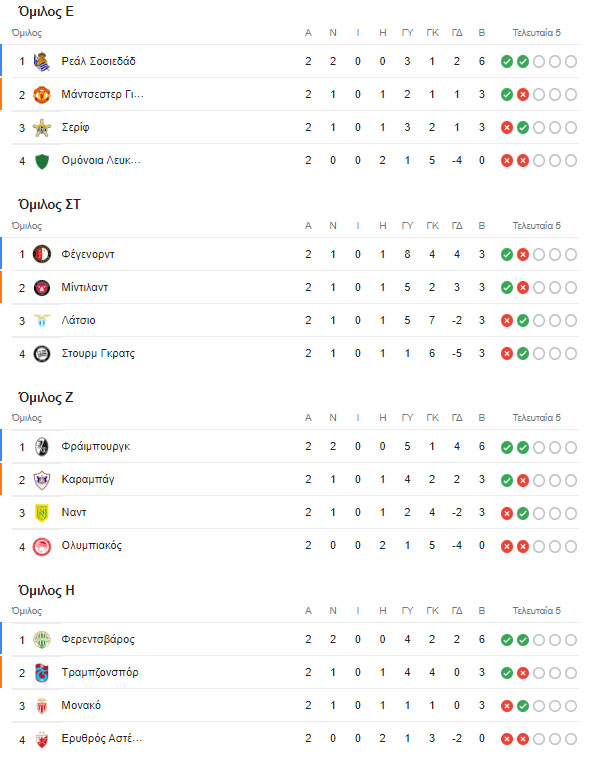Viewport: 600px width, 761px height.
Task: Click the Φράιμπουργκ club badge
Action: [x=41, y=446]
